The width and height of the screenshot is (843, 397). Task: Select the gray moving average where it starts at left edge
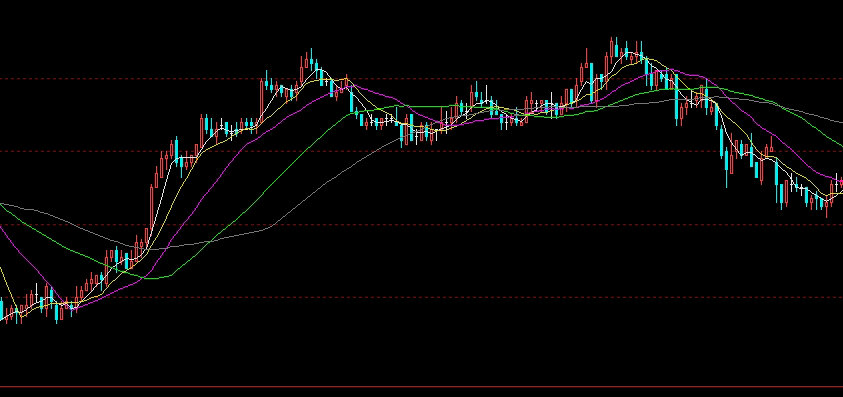3,204
